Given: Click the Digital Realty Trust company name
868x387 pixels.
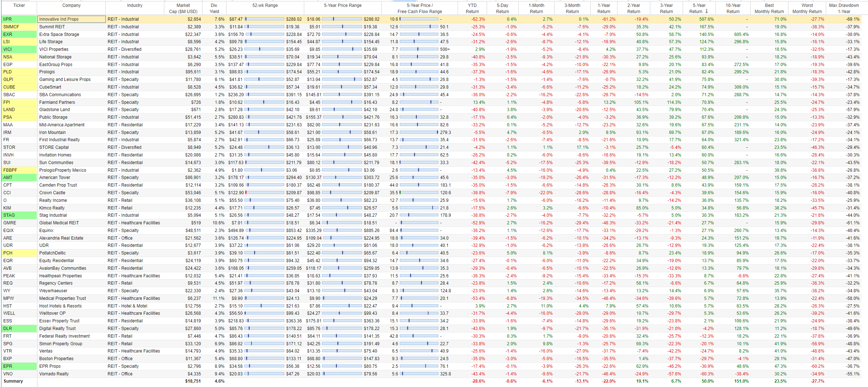Looking at the screenshot, I should pos(57,328).
